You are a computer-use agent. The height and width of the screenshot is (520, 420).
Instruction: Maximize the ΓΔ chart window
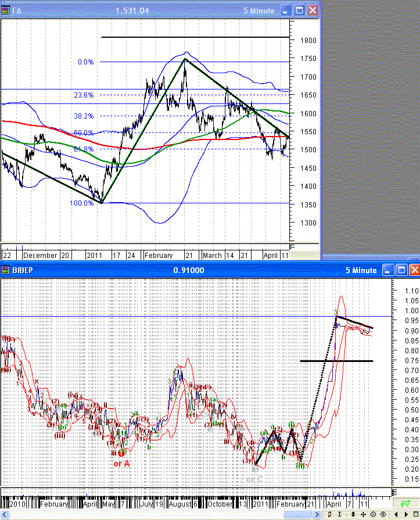[300, 10]
